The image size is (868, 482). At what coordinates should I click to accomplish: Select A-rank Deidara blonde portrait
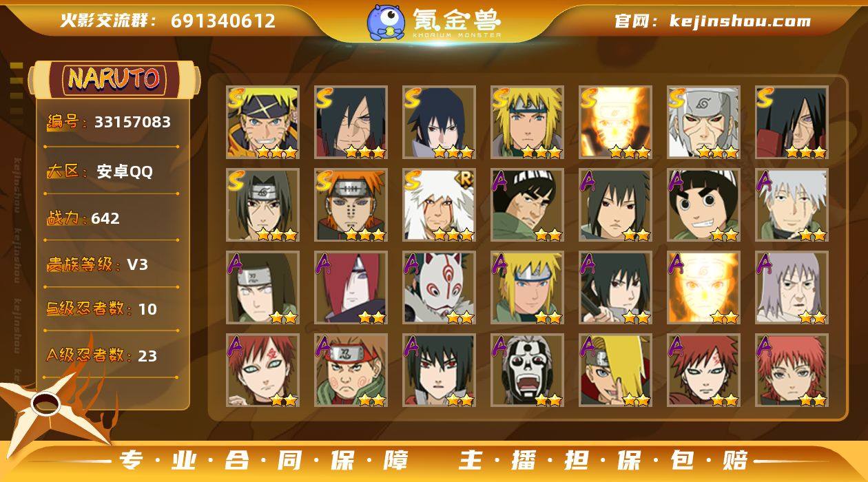tap(615, 370)
